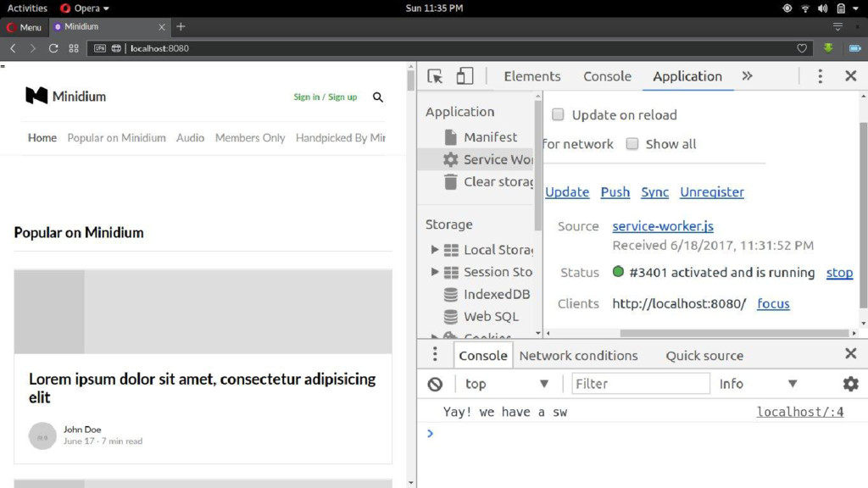Click the battery saver icon
The height and width of the screenshot is (488, 868).
854,48
